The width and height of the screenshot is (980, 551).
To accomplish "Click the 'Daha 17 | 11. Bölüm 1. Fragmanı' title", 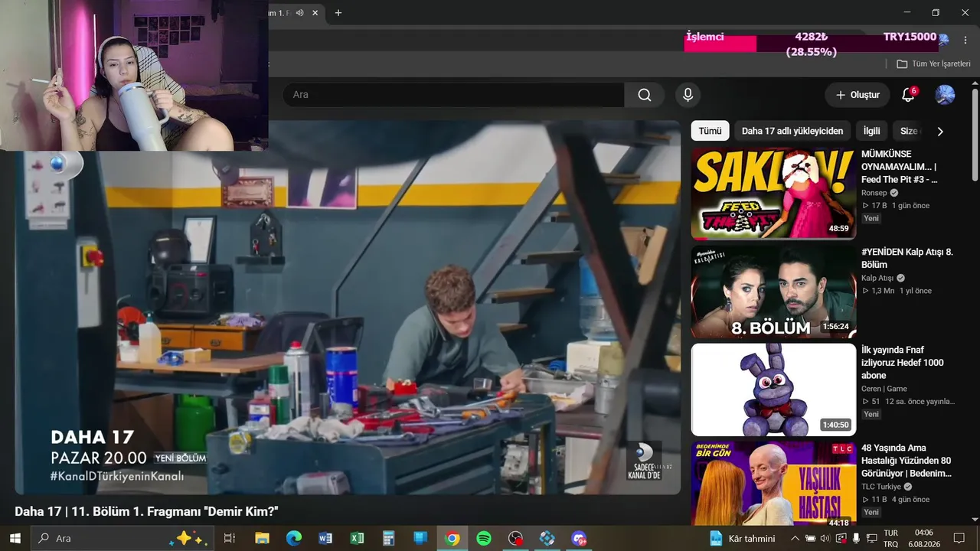I will (146, 511).
